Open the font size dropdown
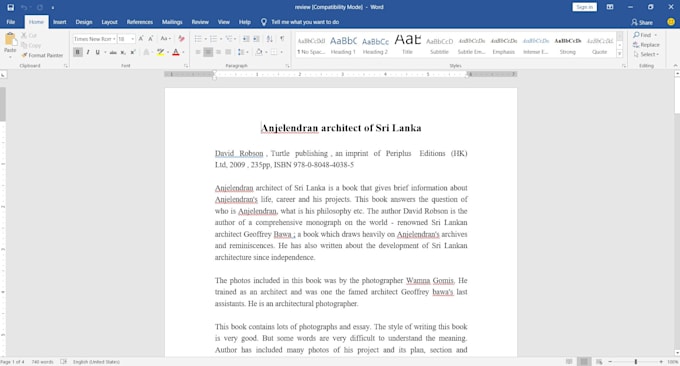This screenshot has width=680, height=366. tap(132, 39)
